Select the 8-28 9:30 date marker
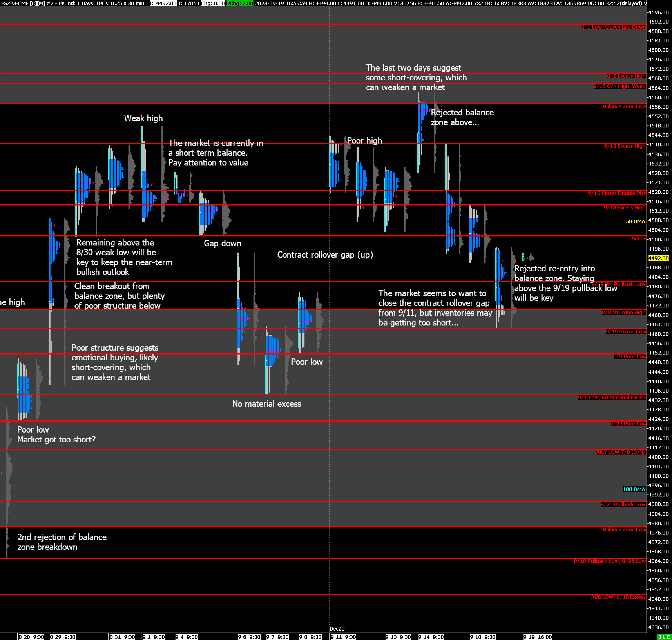The image size is (672, 640). click(31, 637)
